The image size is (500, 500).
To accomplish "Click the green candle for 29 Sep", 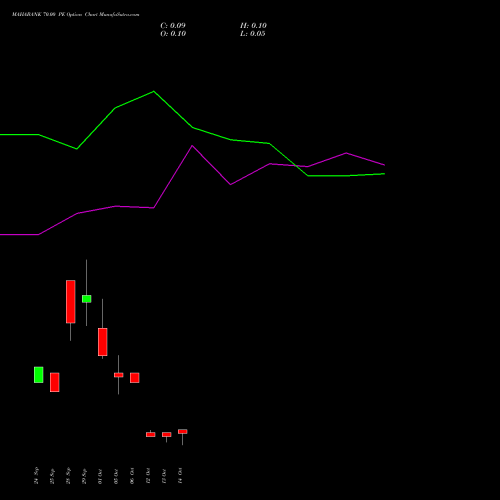I will [x=87, y=299].
